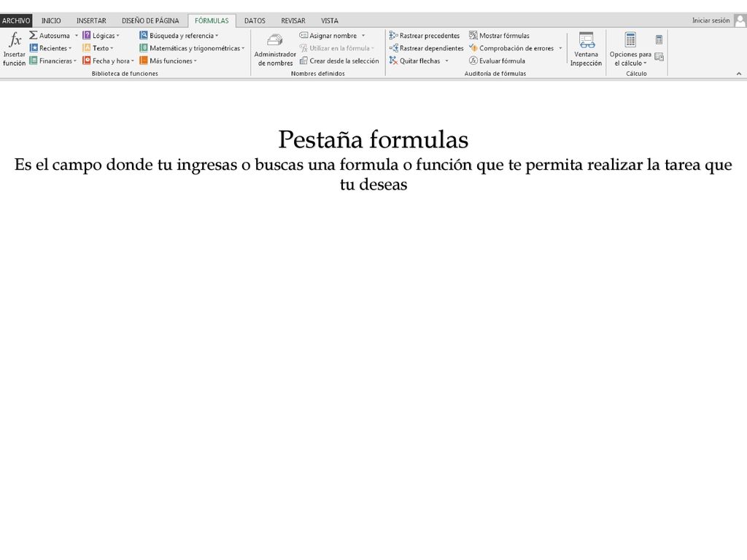Screen dimensions: 747x560
Task: Click the Rastrear dependientes icon
Action: point(393,48)
